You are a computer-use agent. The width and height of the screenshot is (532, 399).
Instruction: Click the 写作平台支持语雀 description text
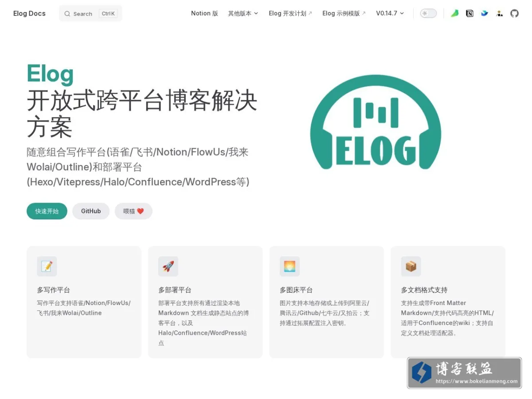point(84,308)
